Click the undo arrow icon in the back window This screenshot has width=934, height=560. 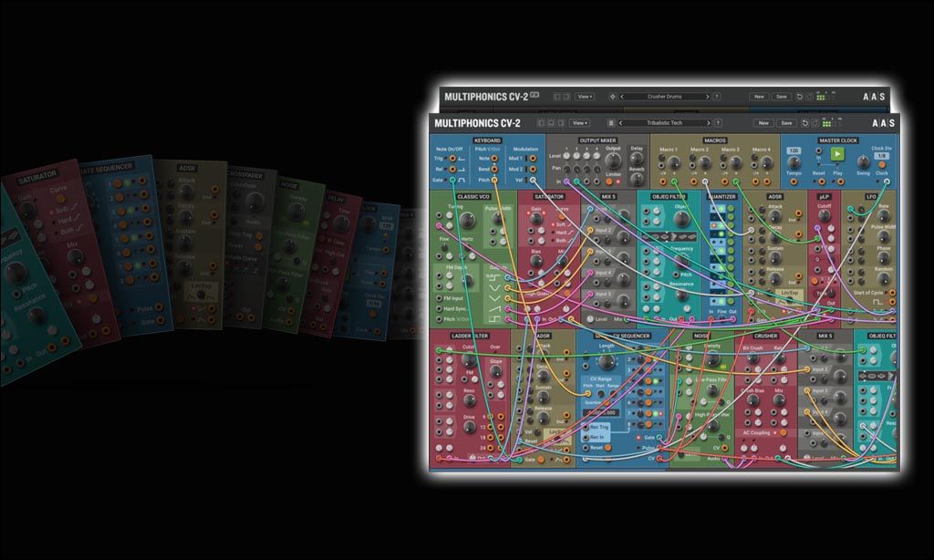point(800,97)
